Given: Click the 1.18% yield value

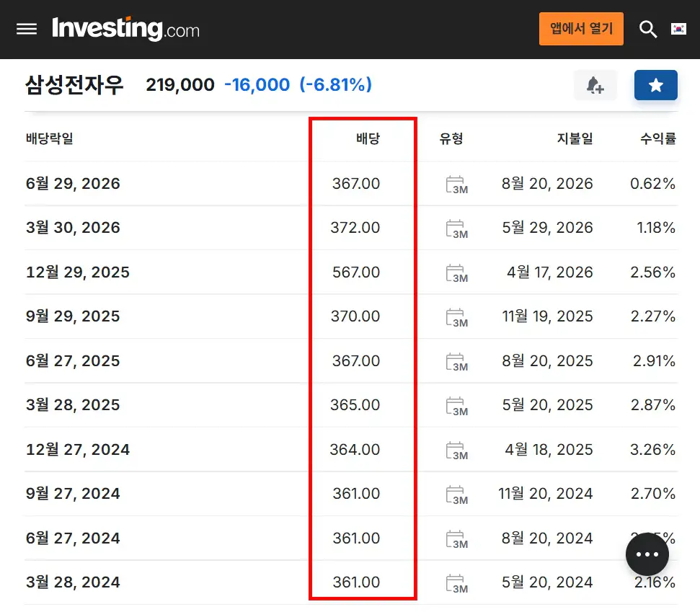Looking at the screenshot, I should pos(656,228).
